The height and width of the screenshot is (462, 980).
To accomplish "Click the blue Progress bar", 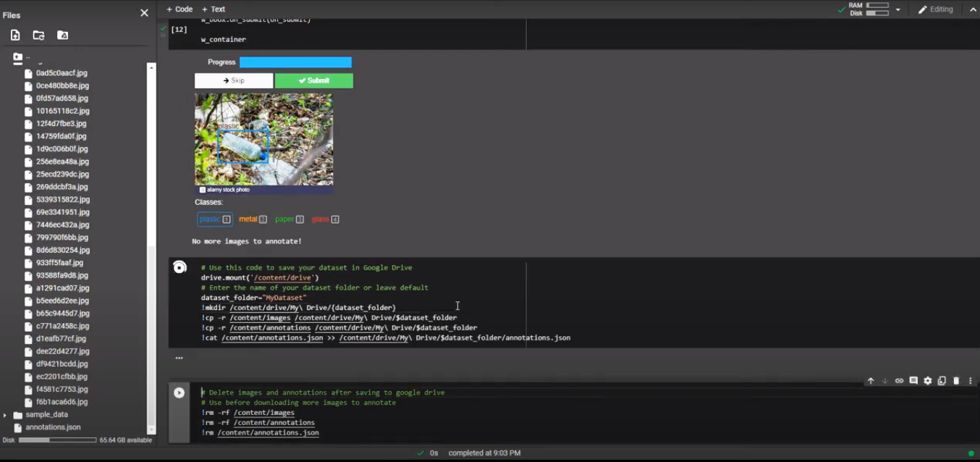I will pos(295,62).
